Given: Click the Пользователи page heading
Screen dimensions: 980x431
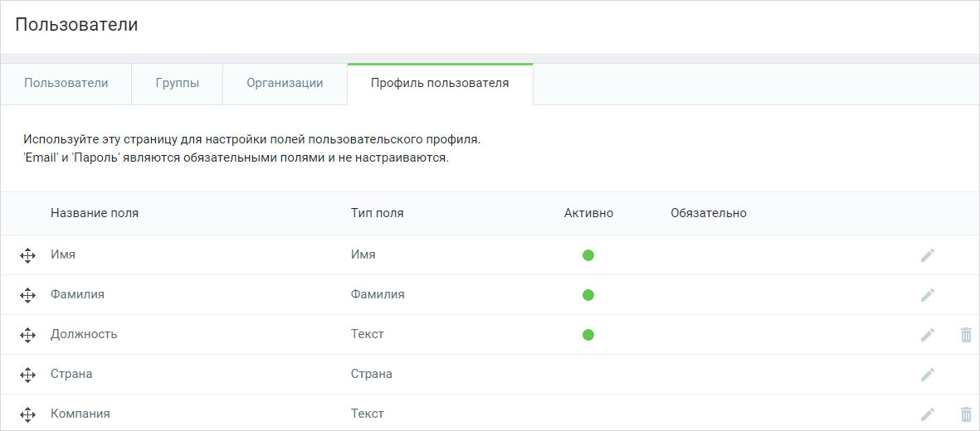Looking at the screenshot, I should click(x=76, y=25).
